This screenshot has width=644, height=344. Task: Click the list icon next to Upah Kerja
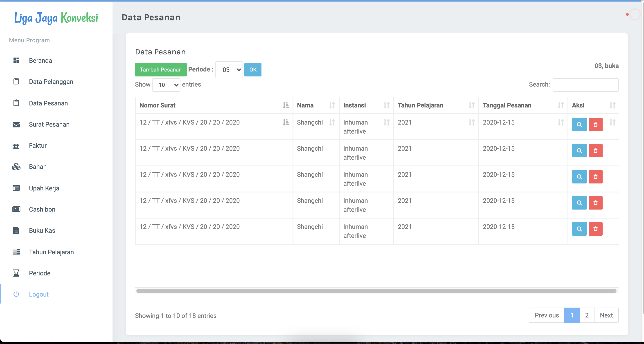coord(16,188)
